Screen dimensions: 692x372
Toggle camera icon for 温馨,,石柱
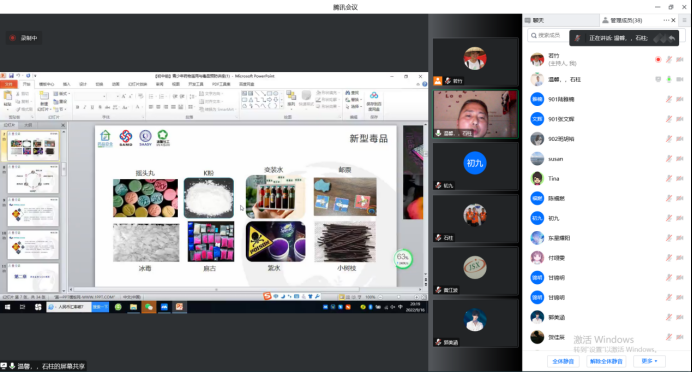pos(680,79)
